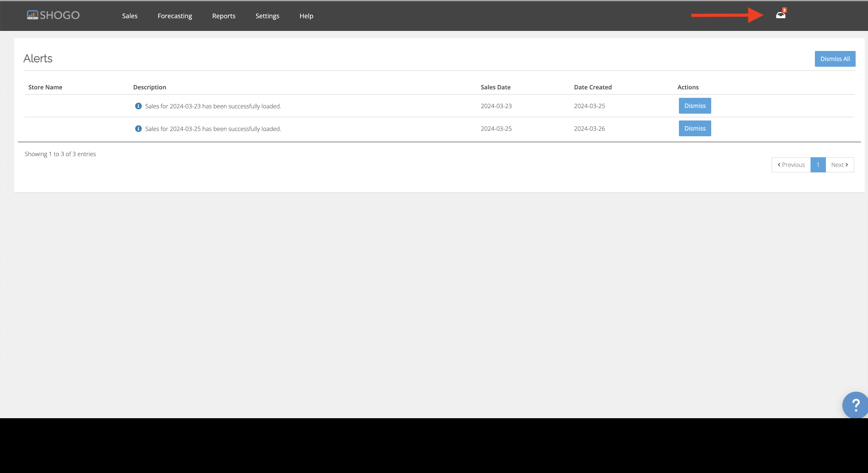Sort by Store Name column
The image size is (868, 473).
45,87
